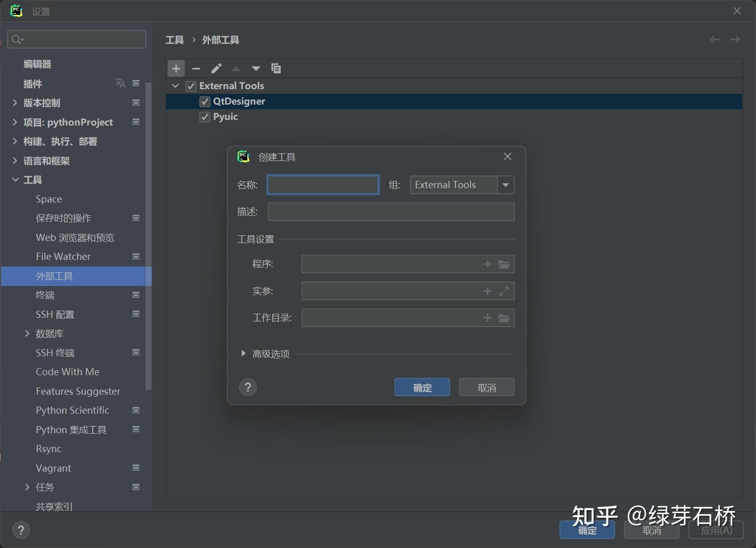Expand the 实参 field with the expand icon

coord(504,291)
